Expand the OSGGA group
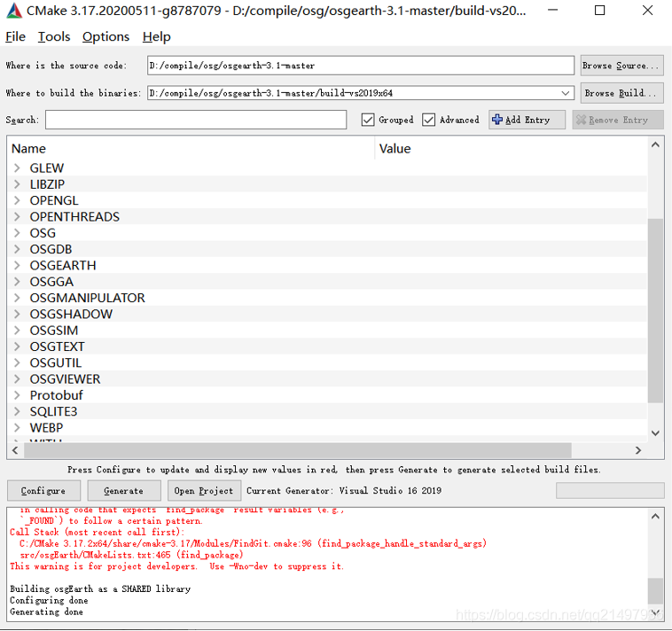The height and width of the screenshot is (631, 672). click(17, 282)
